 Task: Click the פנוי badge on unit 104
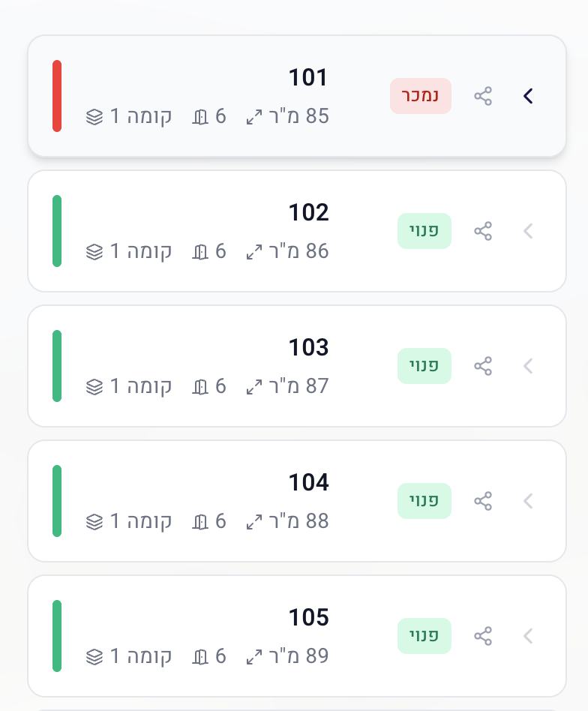(424, 501)
